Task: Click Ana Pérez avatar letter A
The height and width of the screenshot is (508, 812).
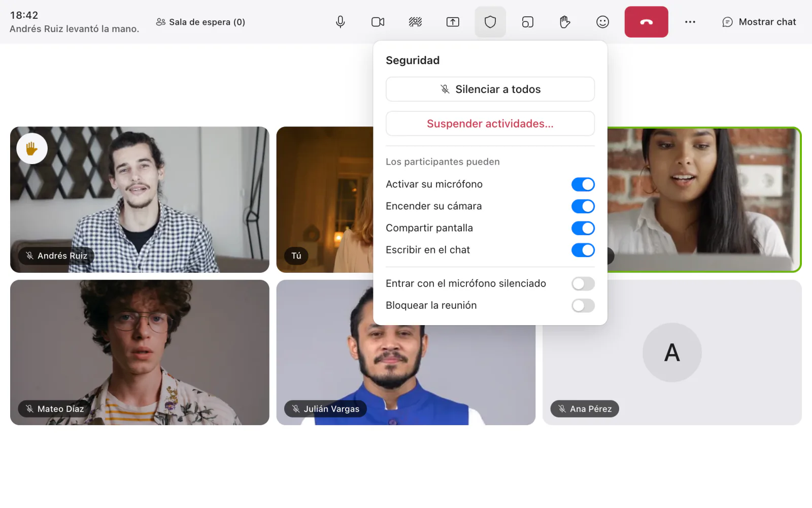Action: (672, 353)
